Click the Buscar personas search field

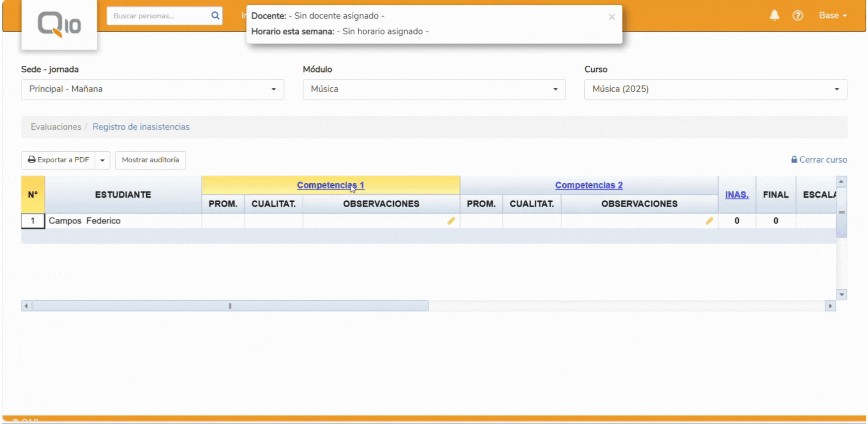click(159, 16)
